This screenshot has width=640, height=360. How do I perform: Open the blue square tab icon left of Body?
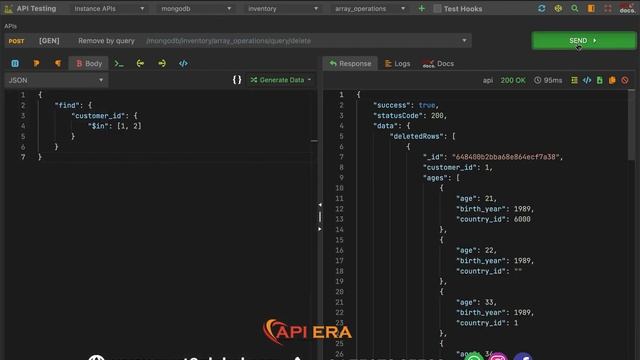[x=15, y=63]
